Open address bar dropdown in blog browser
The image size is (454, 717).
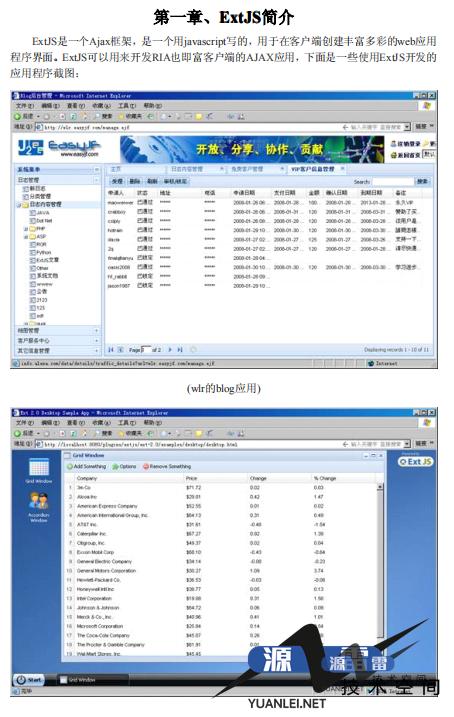[407, 127]
